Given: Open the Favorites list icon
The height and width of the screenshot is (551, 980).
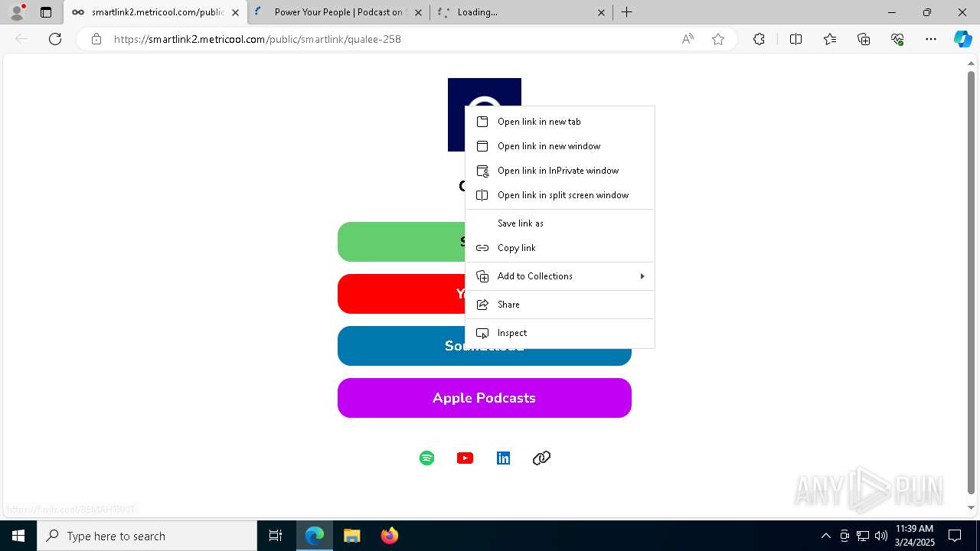Looking at the screenshot, I should (x=830, y=39).
